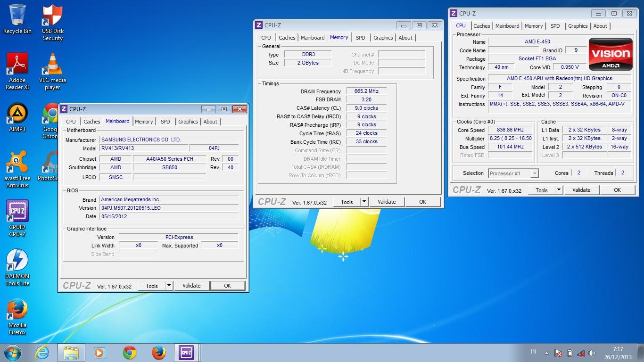Open Caches tab in right CPU window

482,26
